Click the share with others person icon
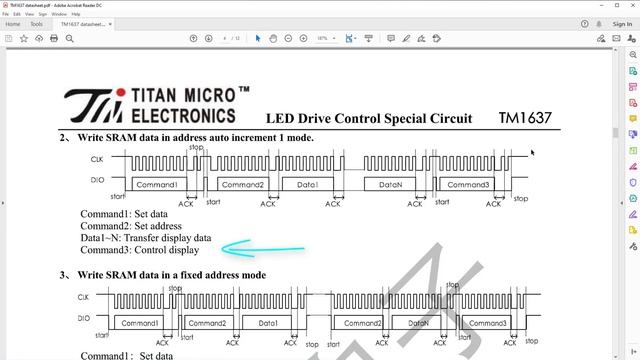 tap(631, 38)
